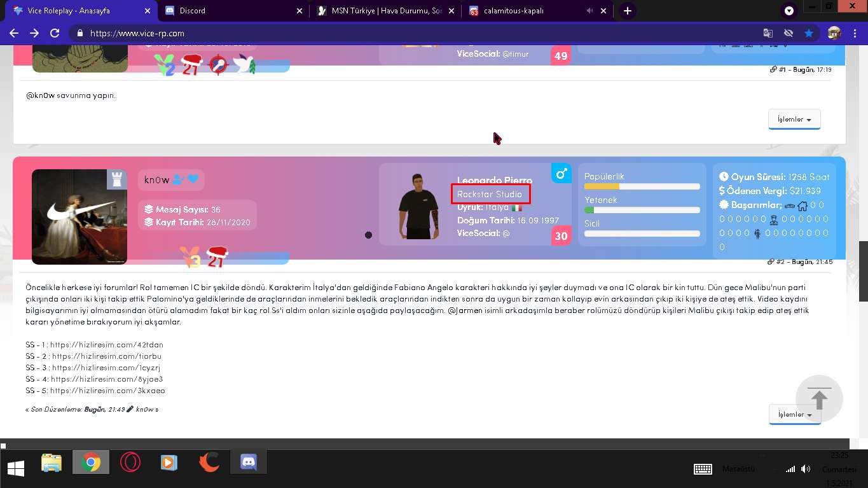Expand İşlemler dropdown on the first post
Screen dimensions: 868x488
(x=794, y=120)
